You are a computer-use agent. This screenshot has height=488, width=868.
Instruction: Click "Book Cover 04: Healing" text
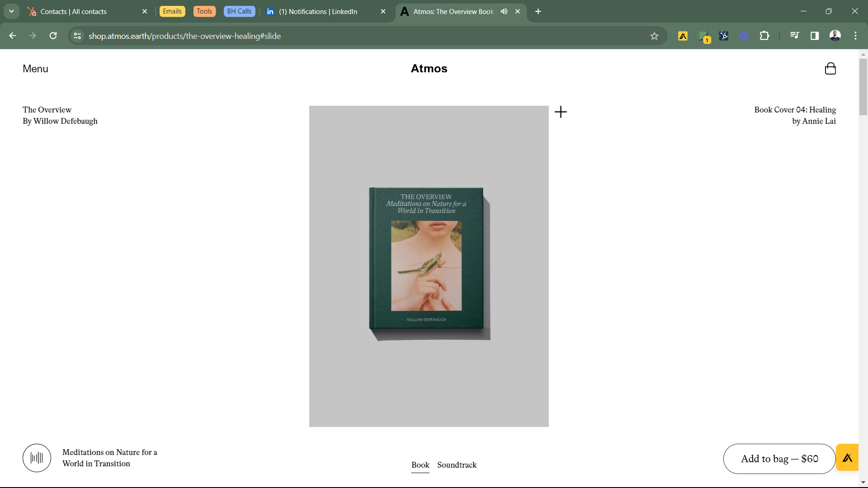[795, 110]
